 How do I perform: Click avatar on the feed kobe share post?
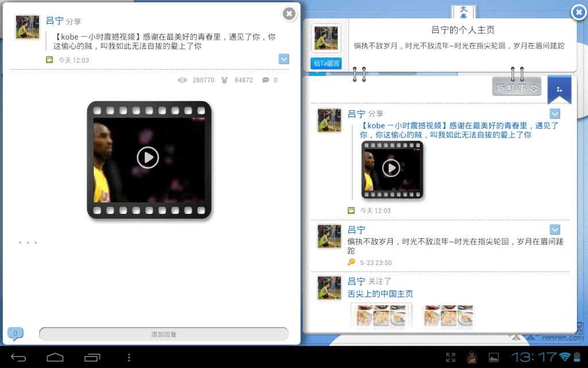(x=330, y=121)
